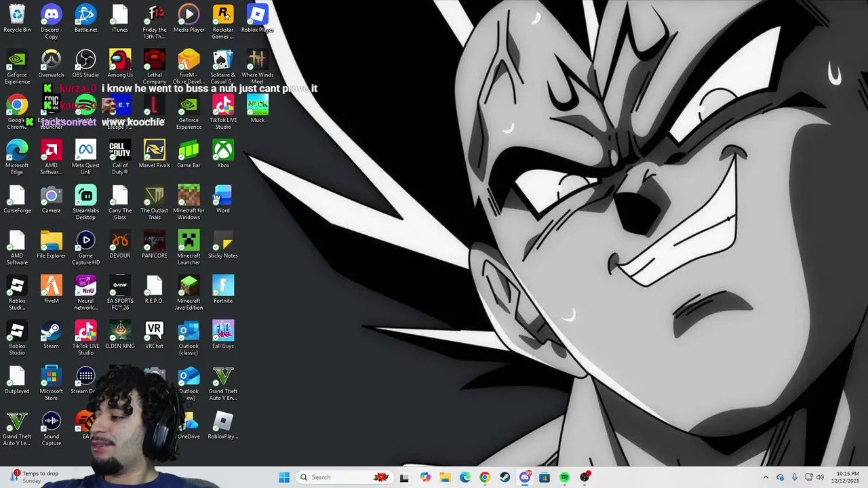Image resolution: width=868 pixels, height=488 pixels.
Task: Open Spotify from the taskbar
Action: (x=564, y=477)
